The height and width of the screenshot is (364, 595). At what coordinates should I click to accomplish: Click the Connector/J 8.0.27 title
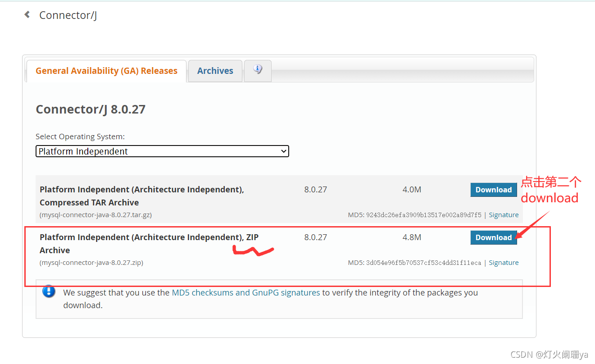[91, 109]
